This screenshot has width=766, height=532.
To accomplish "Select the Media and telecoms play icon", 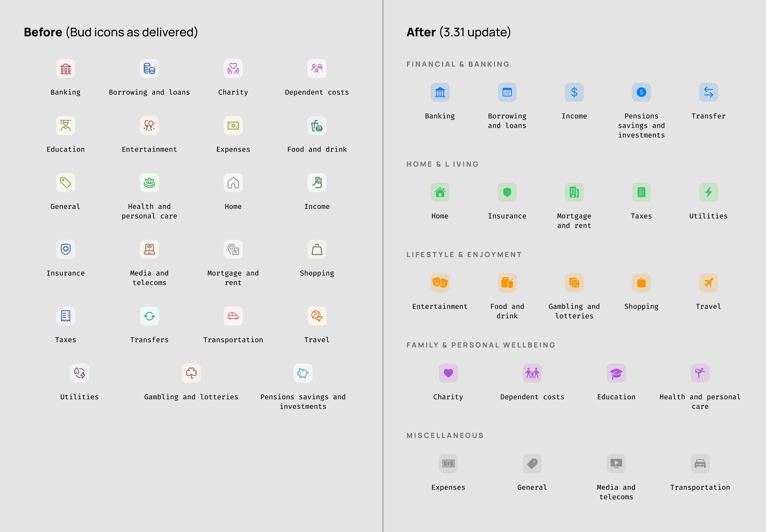I will tap(616, 463).
